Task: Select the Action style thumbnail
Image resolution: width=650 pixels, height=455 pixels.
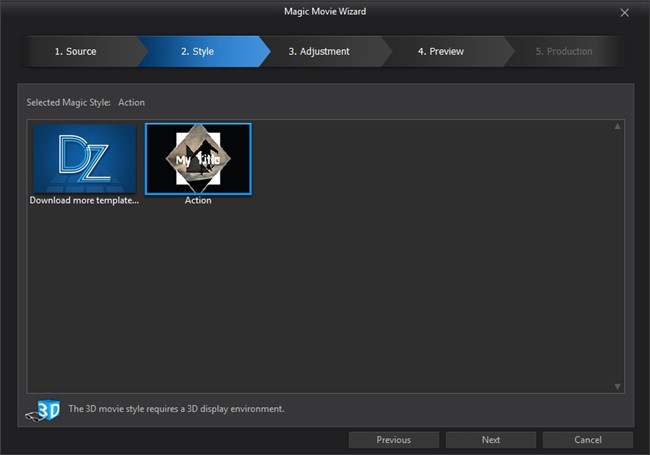Action: [198, 159]
